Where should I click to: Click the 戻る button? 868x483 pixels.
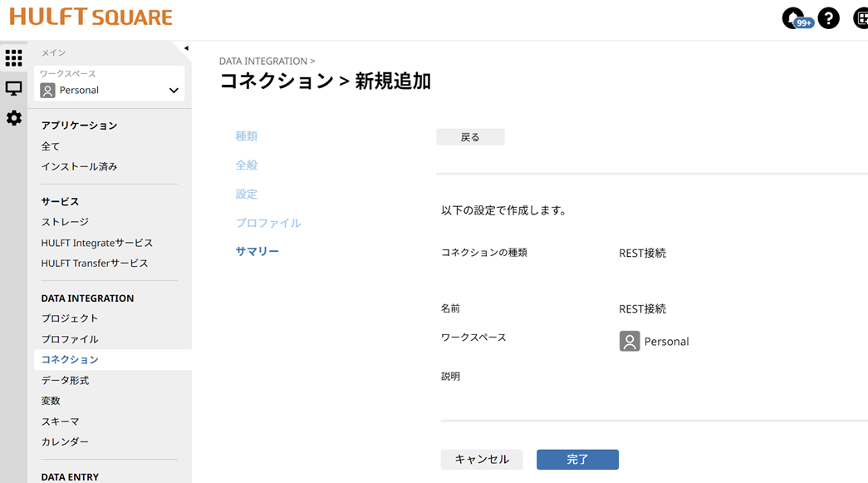(470, 136)
